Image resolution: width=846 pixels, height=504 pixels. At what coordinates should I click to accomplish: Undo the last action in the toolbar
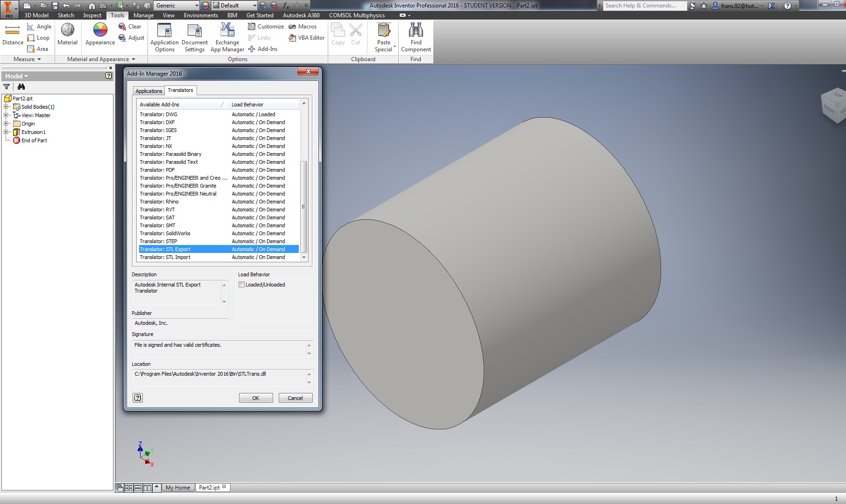[66, 6]
